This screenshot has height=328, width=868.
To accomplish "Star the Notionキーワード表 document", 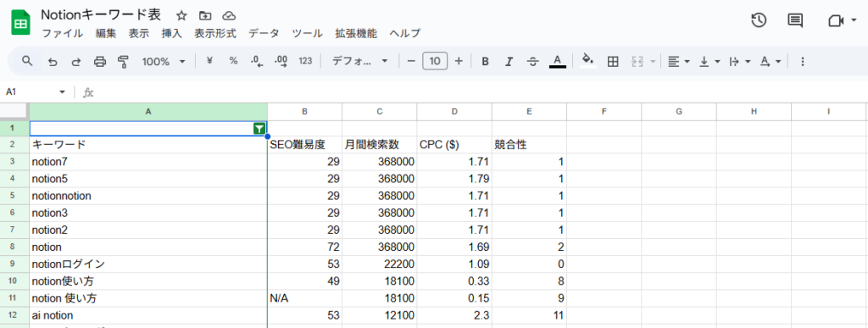I will [x=181, y=15].
